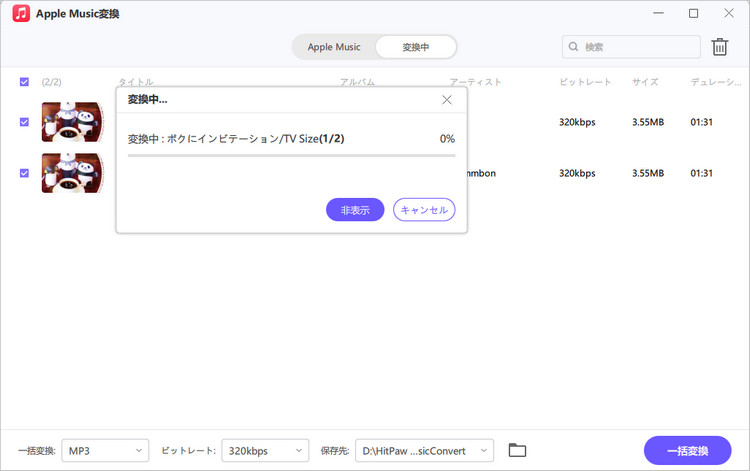Click first row 320kbps value
Viewport: 750px width, 471px height.
pos(577,122)
